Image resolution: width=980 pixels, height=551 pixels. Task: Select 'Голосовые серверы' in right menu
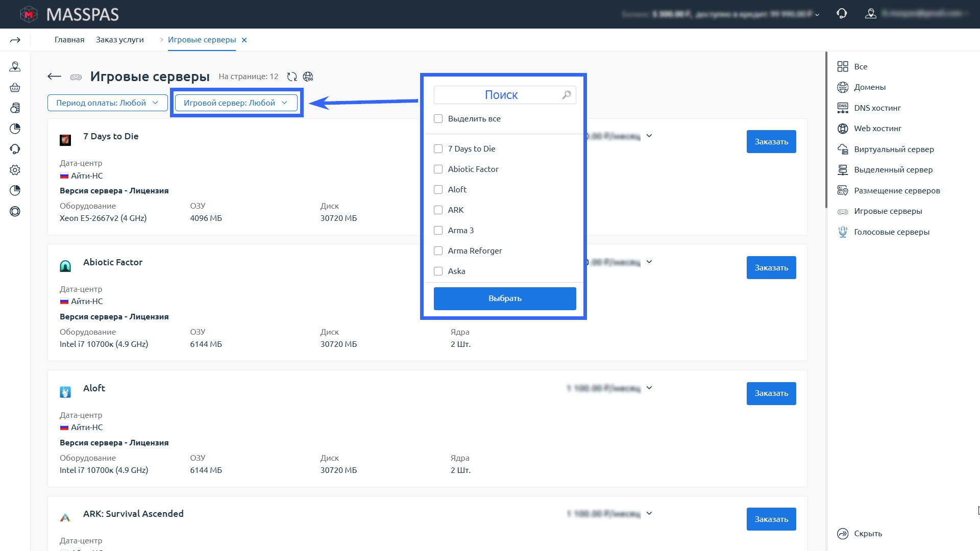pyautogui.click(x=891, y=232)
